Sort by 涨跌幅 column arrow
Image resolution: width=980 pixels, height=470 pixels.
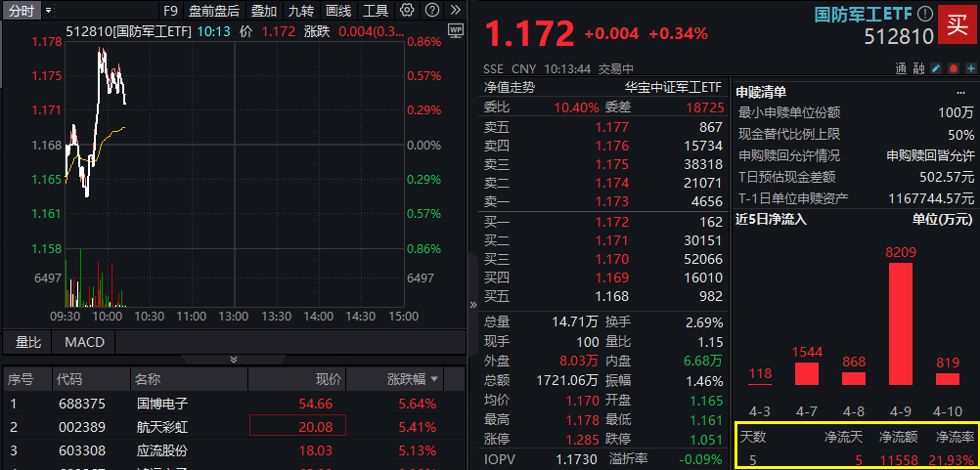point(433,379)
